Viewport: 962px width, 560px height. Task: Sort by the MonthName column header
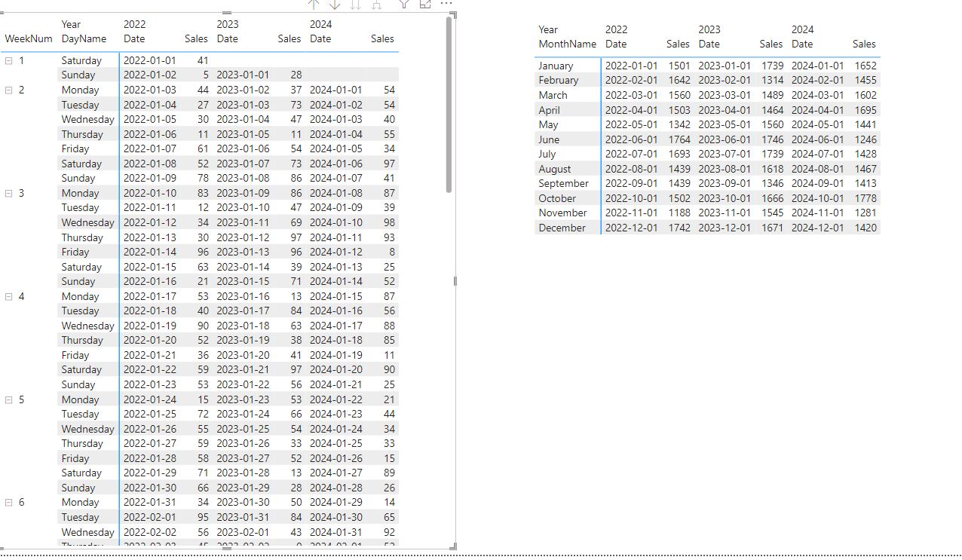[x=567, y=44]
